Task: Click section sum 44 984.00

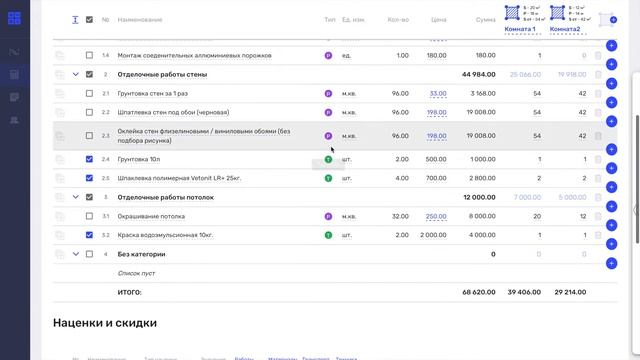Action: point(479,74)
